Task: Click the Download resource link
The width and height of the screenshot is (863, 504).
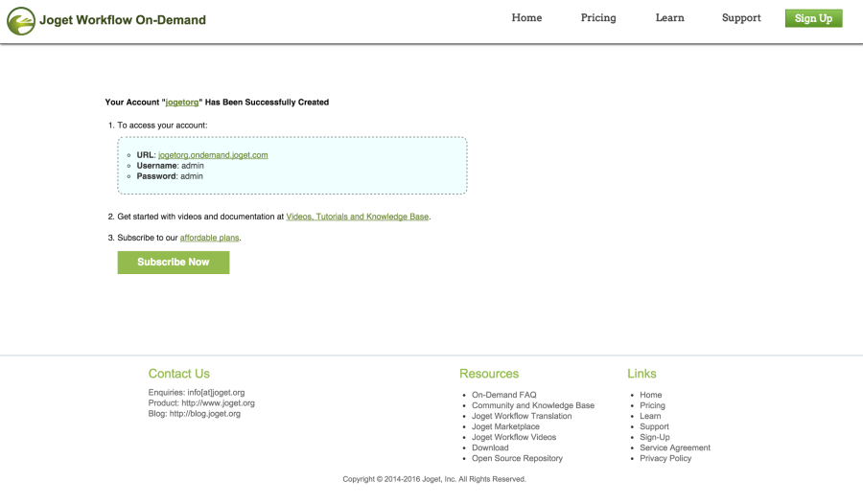Action: [x=490, y=447]
